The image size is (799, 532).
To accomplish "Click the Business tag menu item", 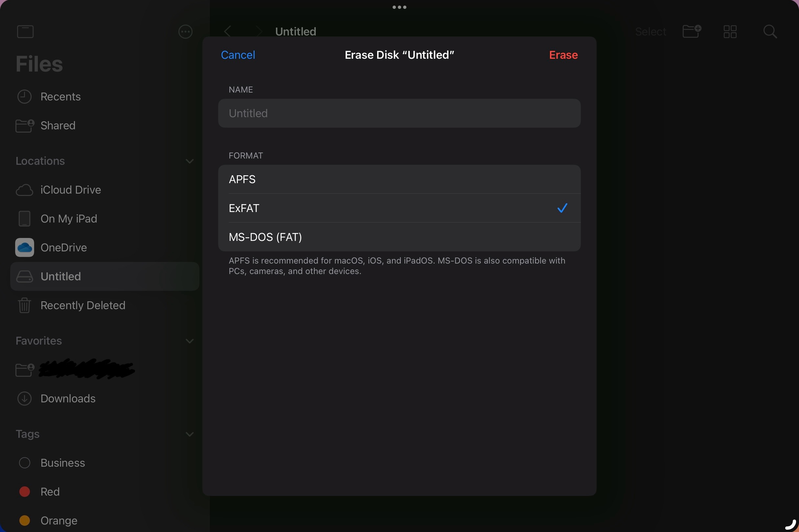I will 63,462.
